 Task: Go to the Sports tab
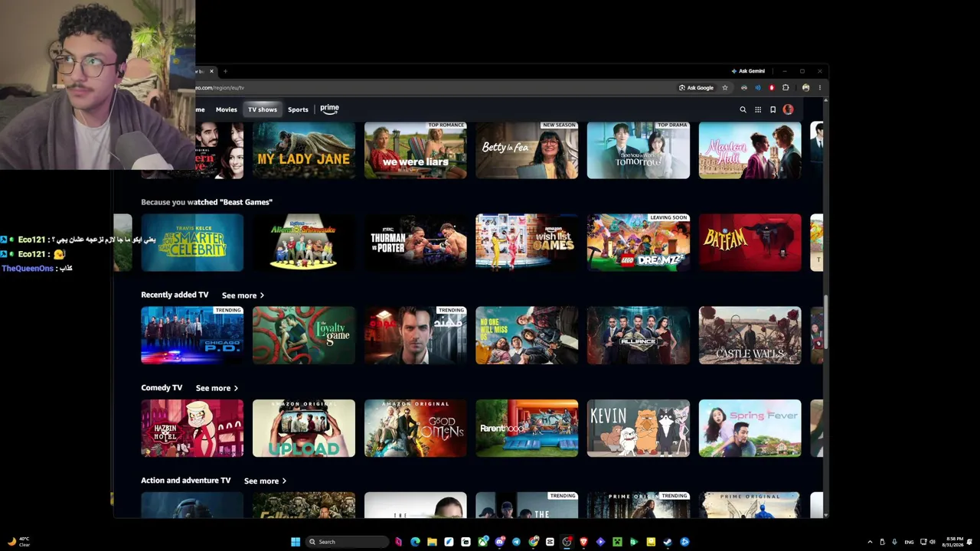coord(298,109)
